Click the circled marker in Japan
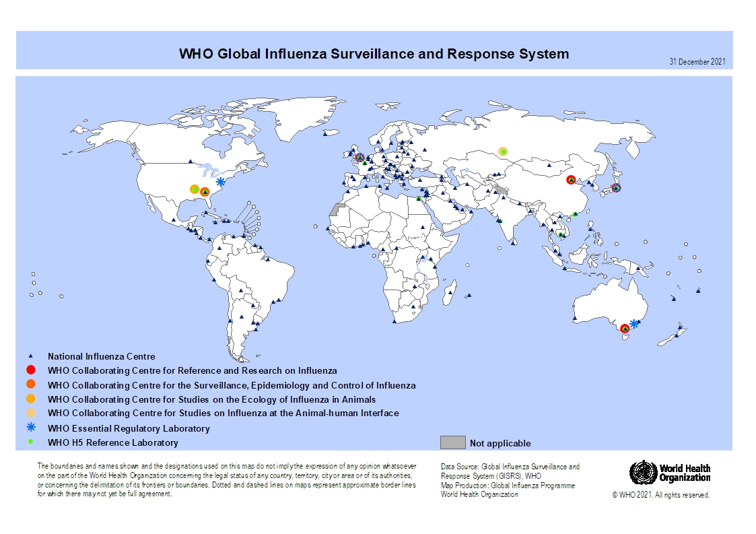756x534 pixels. coord(615,188)
